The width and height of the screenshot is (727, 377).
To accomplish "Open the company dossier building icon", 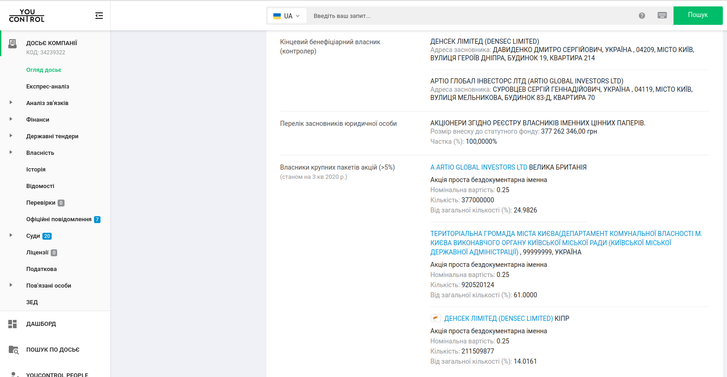I will 13,44.
